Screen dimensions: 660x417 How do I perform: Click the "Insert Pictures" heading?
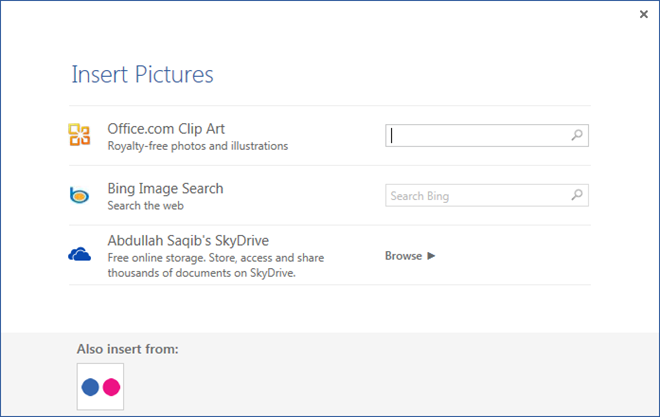click(x=142, y=74)
